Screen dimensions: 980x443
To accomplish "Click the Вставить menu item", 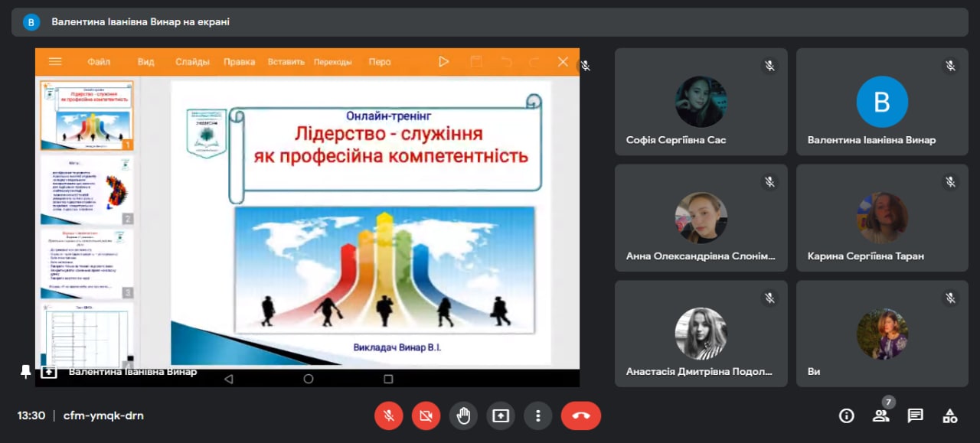I will tap(286, 62).
